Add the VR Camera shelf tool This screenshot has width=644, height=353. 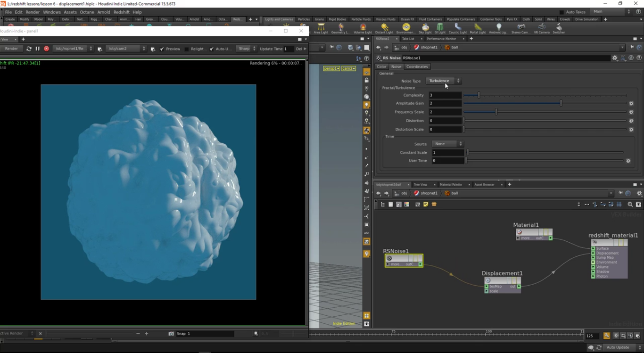542,28
